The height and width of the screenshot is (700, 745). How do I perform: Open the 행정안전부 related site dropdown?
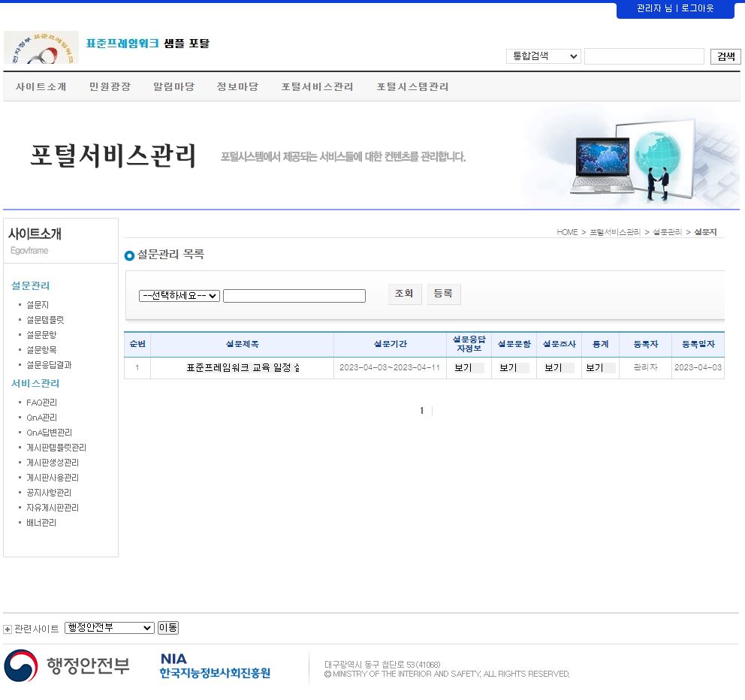pos(109,628)
